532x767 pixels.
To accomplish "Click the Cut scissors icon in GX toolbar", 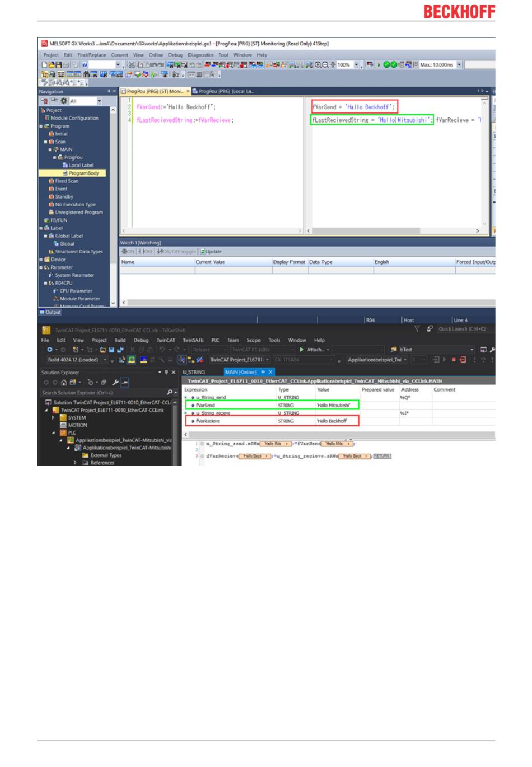I will (x=131, y=65).
